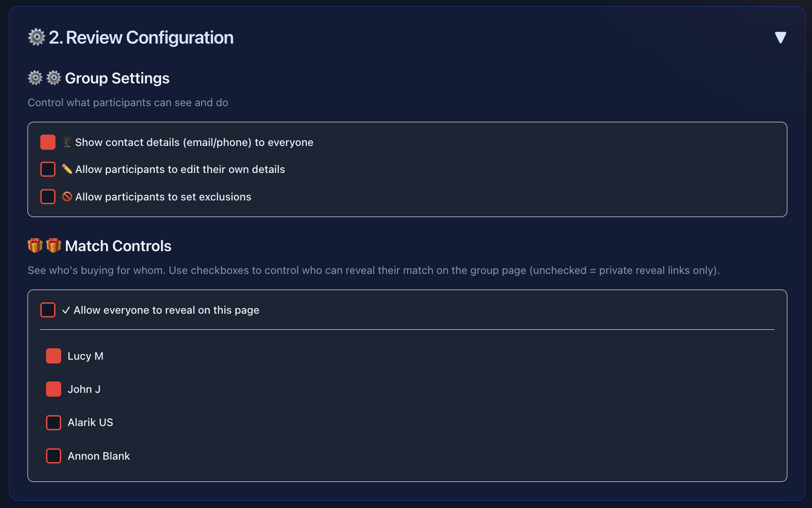
Task: Uncheck Lucy M's reveal permission
Action: point(53,356)
